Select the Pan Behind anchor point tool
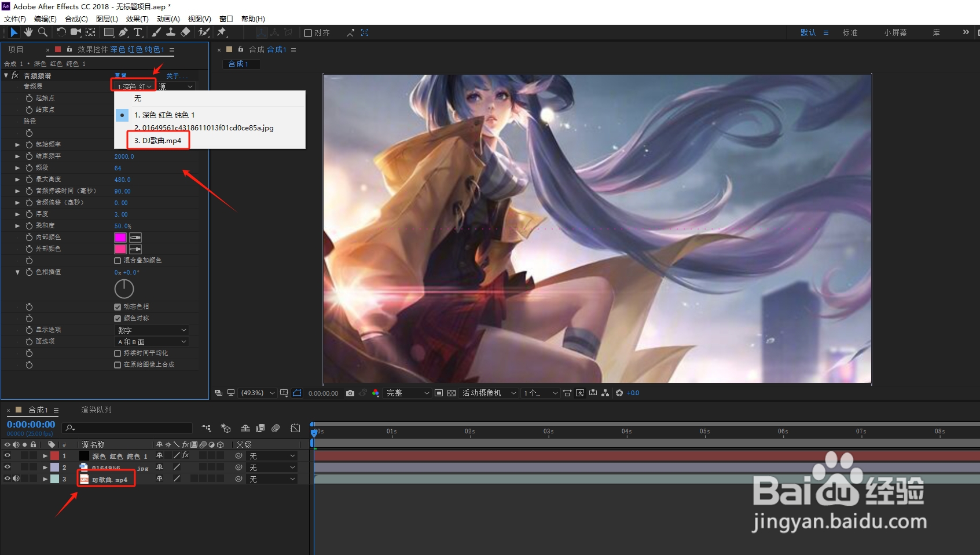This screenshot has width=980, height=555. [x=90, y=32]
